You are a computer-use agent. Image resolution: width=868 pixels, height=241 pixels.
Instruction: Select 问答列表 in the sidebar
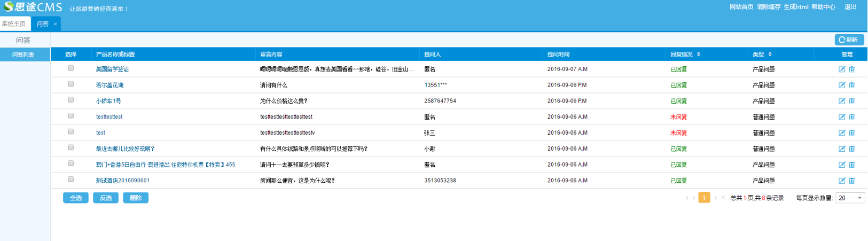coord(24,55)
